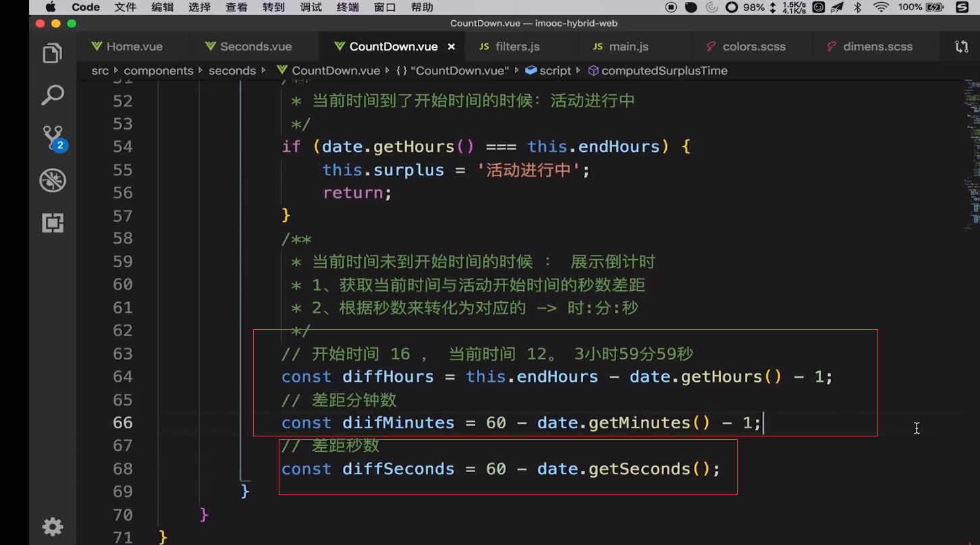Click the open changes compare icon
Viewport: 980px width, 545px height.
click(961, 47)
